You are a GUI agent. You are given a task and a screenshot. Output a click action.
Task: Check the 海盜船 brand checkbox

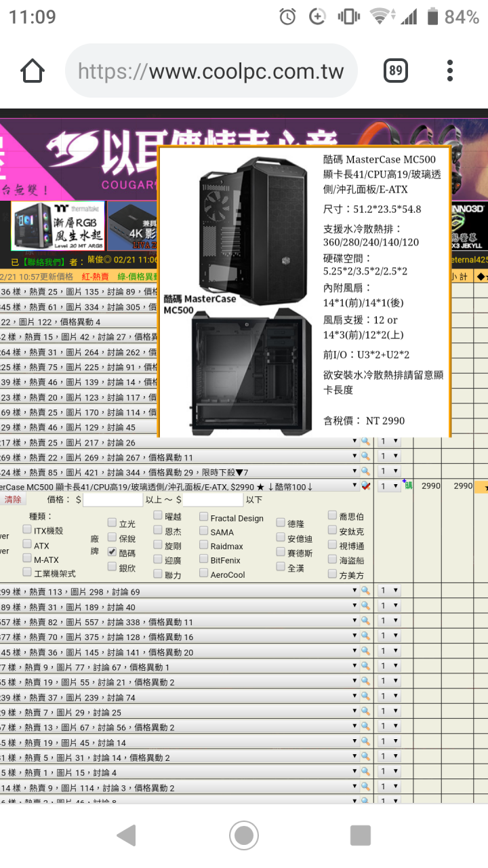[x=333, y=559]
